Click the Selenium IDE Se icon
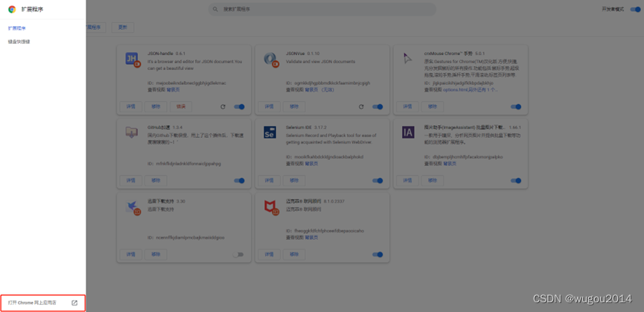This screenshot has width=644, height=312. (270, 133)
